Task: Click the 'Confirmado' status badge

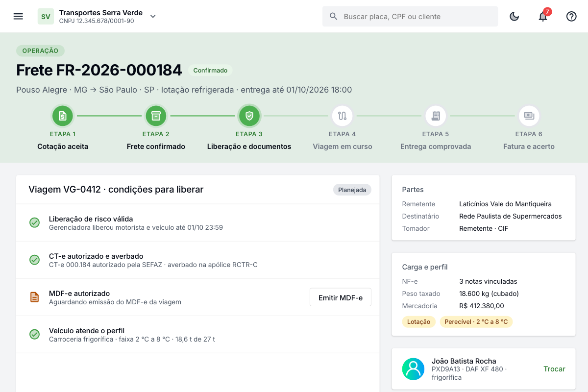Action: (x=210, y=71)
